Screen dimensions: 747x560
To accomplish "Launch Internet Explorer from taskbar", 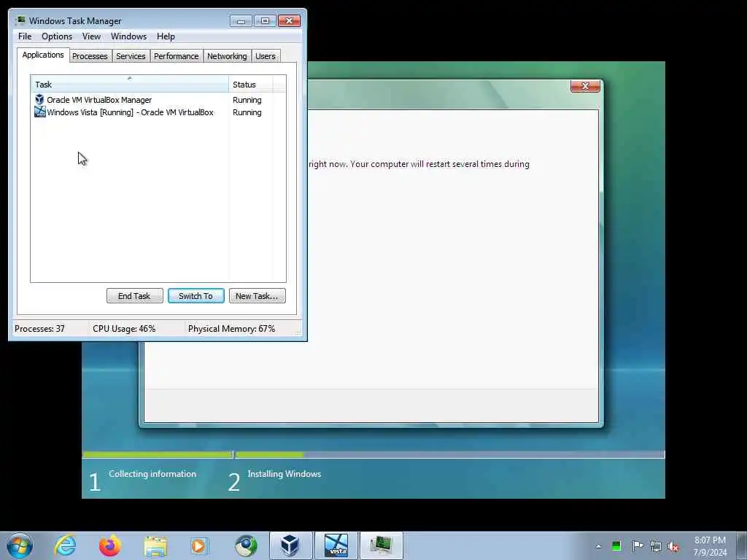I will pyautogui.click(x=65, y=545).
